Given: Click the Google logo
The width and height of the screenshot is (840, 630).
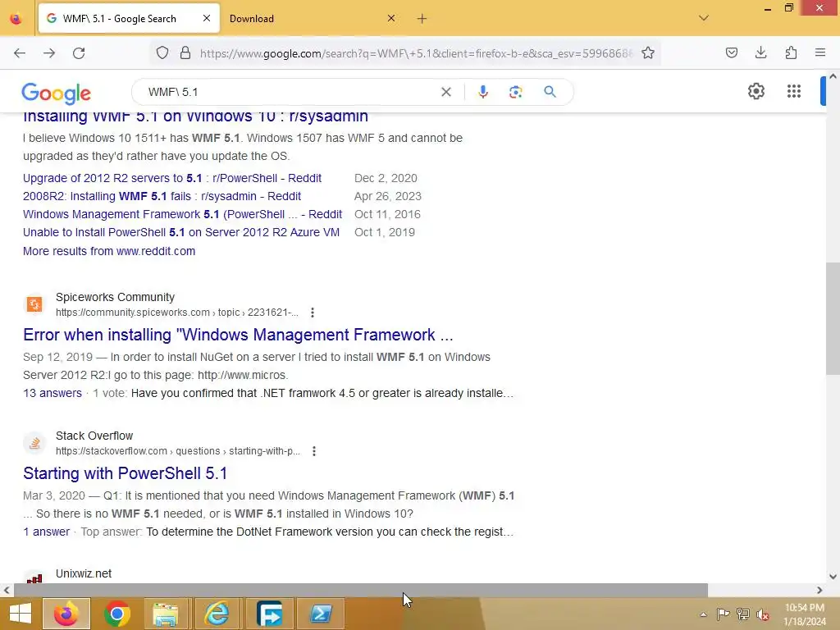Looking at the screenshot, I should (x=57, y=94).
